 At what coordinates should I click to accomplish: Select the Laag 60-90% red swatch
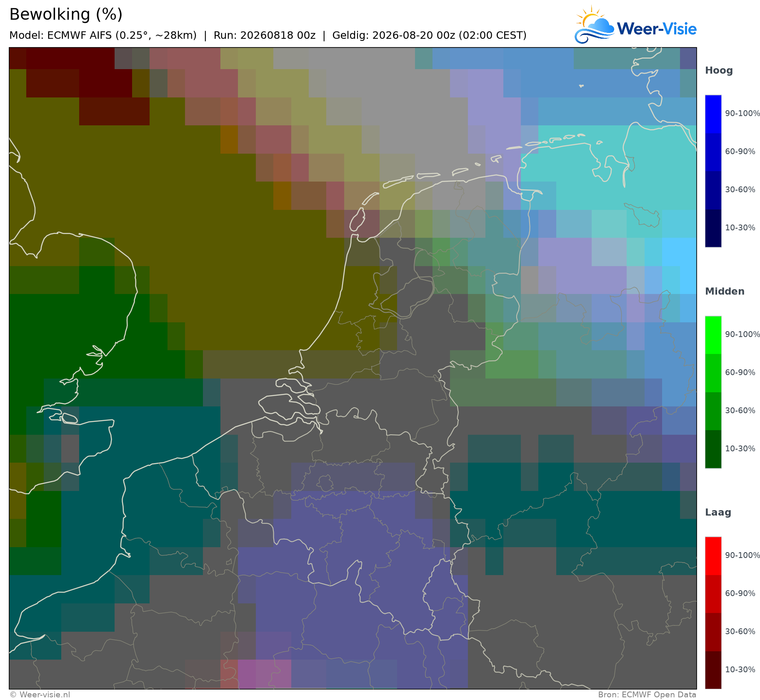(713, 594)
